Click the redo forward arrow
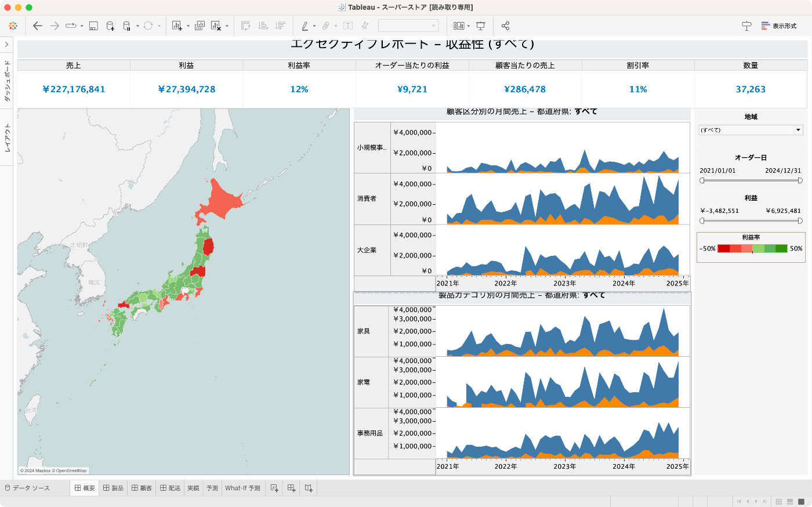Screen dimensions: 812x507 (55, 26)
